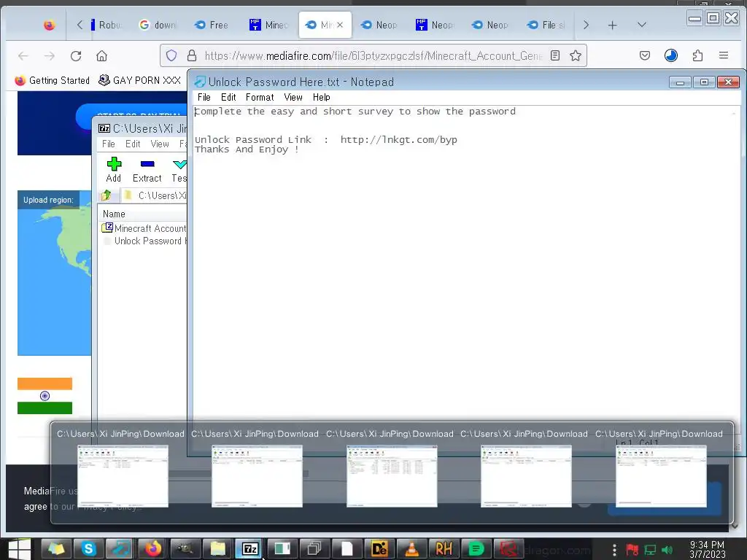The height and width of the screenshot is (560, 747).
Task: Click the green Spotify-style taskbar icon
Action: [x=476, y=549]
